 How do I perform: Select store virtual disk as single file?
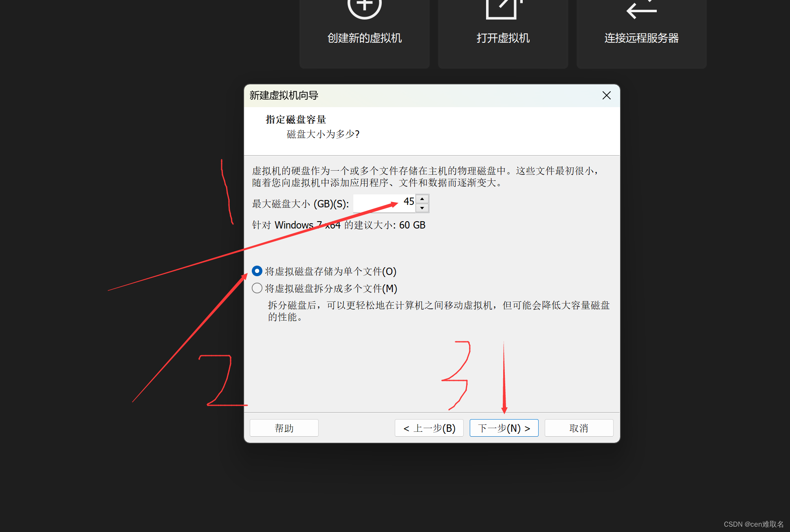(257, 271)
